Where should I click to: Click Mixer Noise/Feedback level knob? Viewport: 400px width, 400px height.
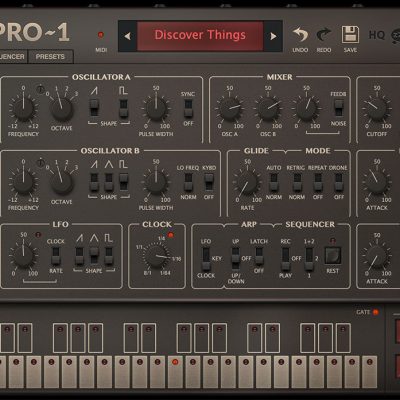[306, 109]
